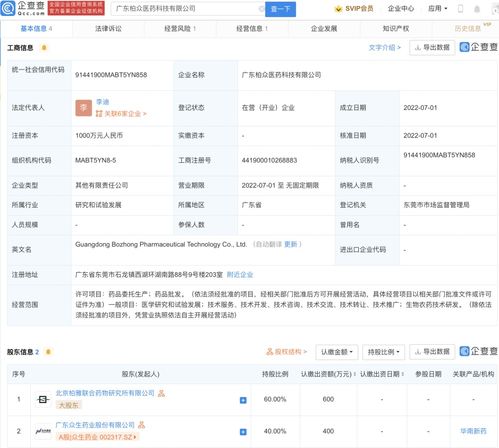Screen dimensions: 499x448
Task: Select registration authority 东莞市市场监督管理局
Action: point(436,205)
